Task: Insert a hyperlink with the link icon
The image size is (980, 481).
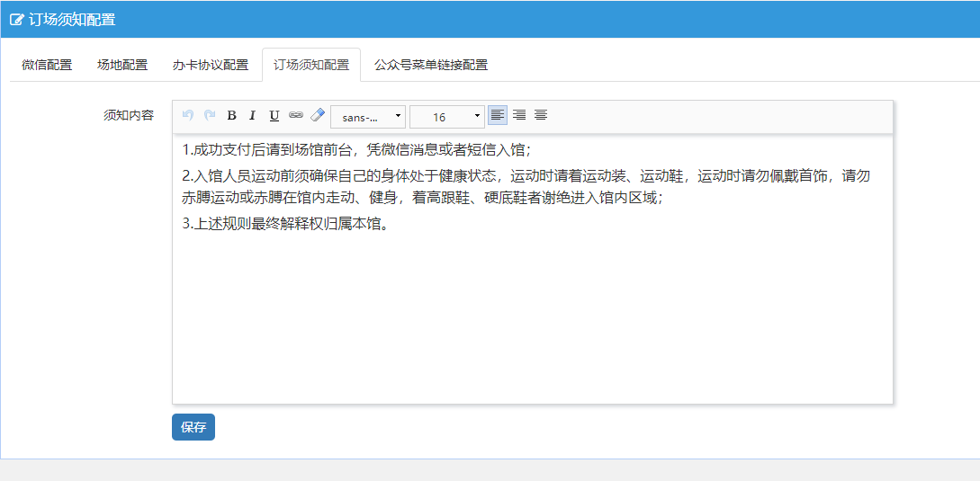Action: 296,115
